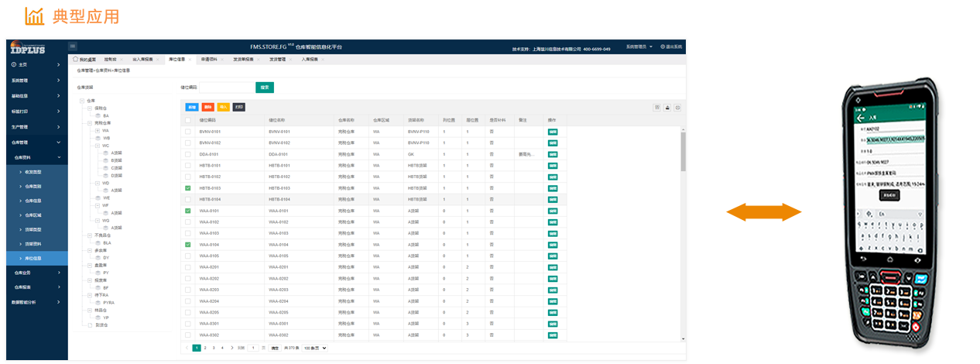The image size is (980, 364).
Task: Click the page number jump input
Action: pyautogui.click(x=253, y=349)
